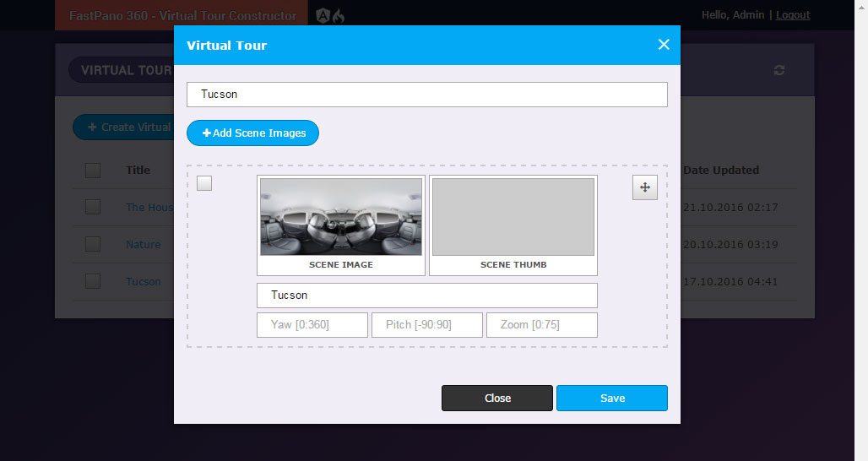Image resolution: width=868 pixels, height=461 pixels.
Task: Click the car interior Scene Image thumbnail
Action: coord(341,217)
